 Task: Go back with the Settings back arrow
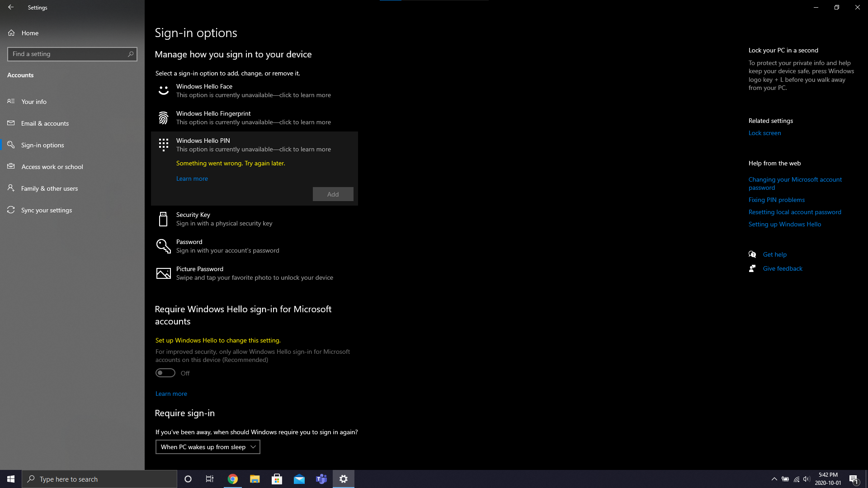(11, 7)
